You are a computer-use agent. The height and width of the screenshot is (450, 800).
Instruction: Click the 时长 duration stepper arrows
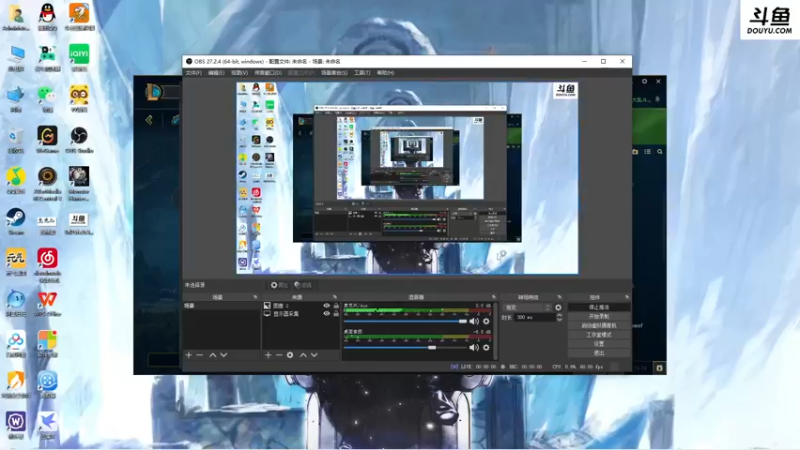(x=559, y=317)
